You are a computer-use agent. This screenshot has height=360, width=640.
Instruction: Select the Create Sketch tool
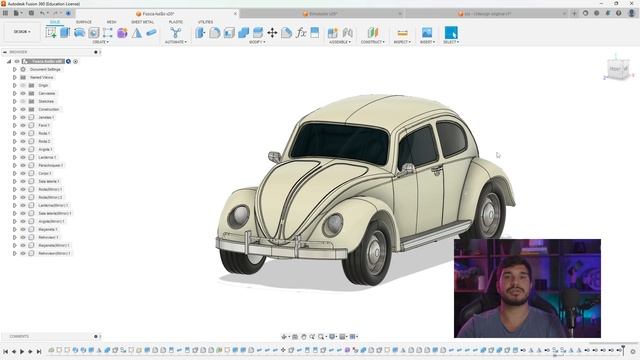(51, 33)
